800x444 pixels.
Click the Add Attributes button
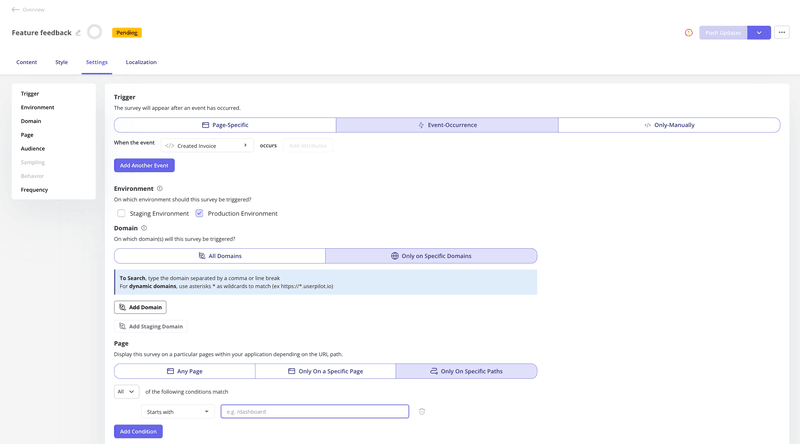pyautogui.click(x=308, y=146)
